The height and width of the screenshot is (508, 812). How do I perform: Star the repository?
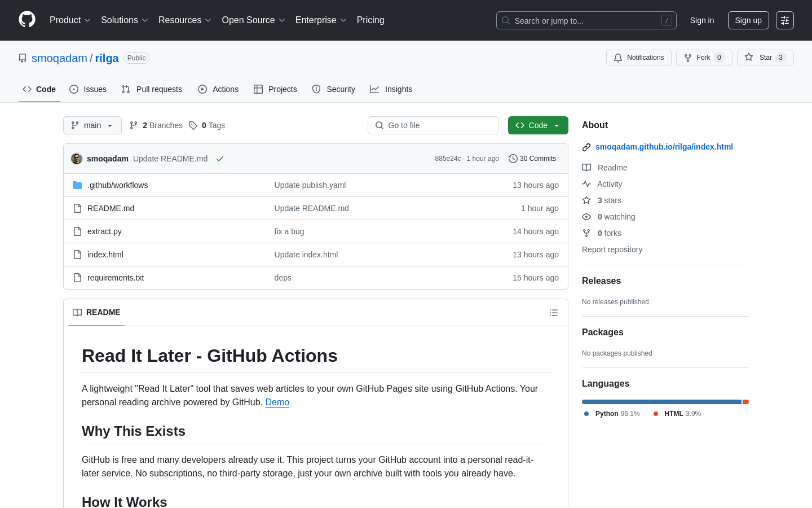click(765, 58)
